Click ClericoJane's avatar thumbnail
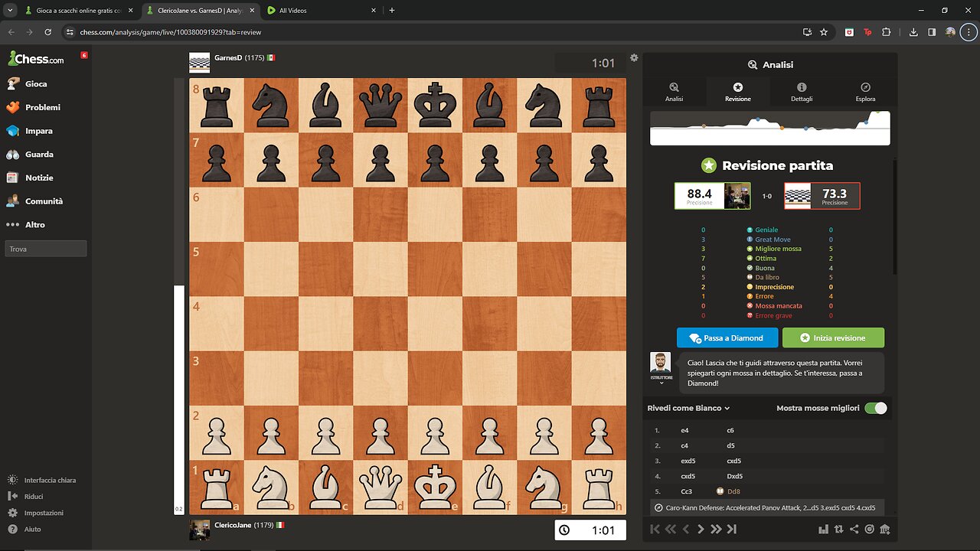 pos(199,530)
